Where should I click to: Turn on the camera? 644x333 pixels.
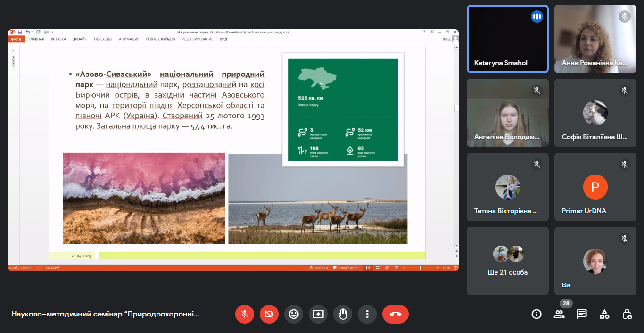pyautogui.click(x=269, y=314)
